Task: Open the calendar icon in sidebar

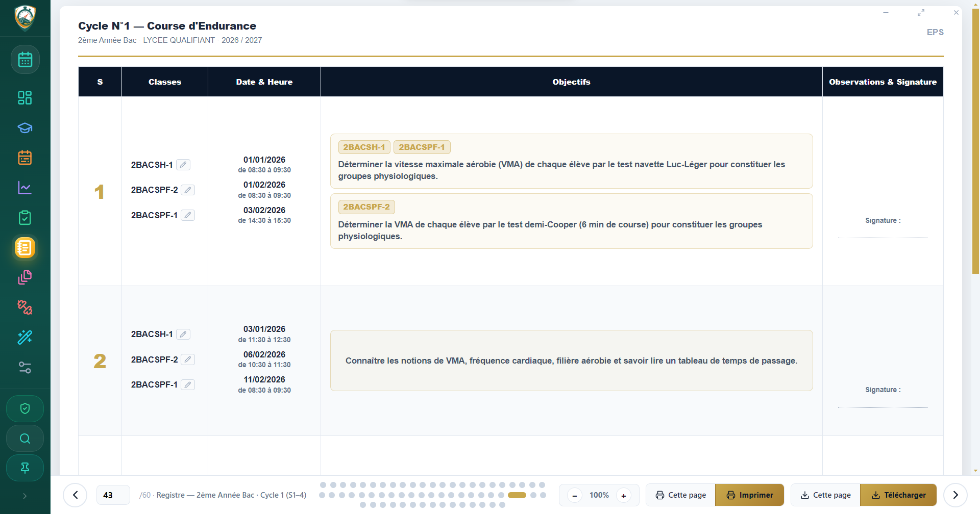Action: tap(25, 60)
